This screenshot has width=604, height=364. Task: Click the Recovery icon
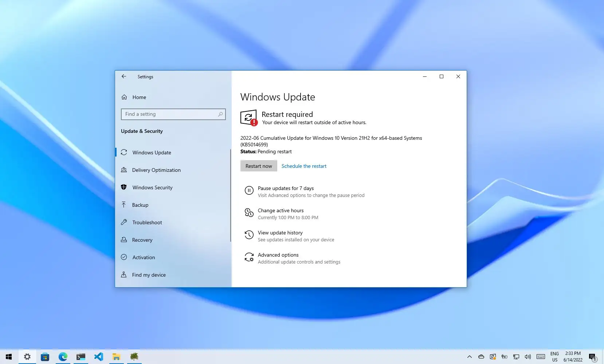tap(124, 240)
